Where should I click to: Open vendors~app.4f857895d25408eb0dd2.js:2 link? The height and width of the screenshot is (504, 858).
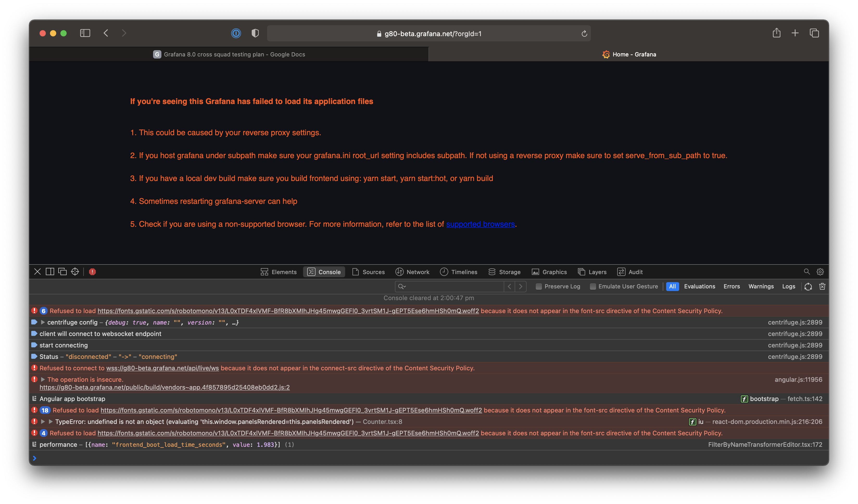tap(165, 387)
